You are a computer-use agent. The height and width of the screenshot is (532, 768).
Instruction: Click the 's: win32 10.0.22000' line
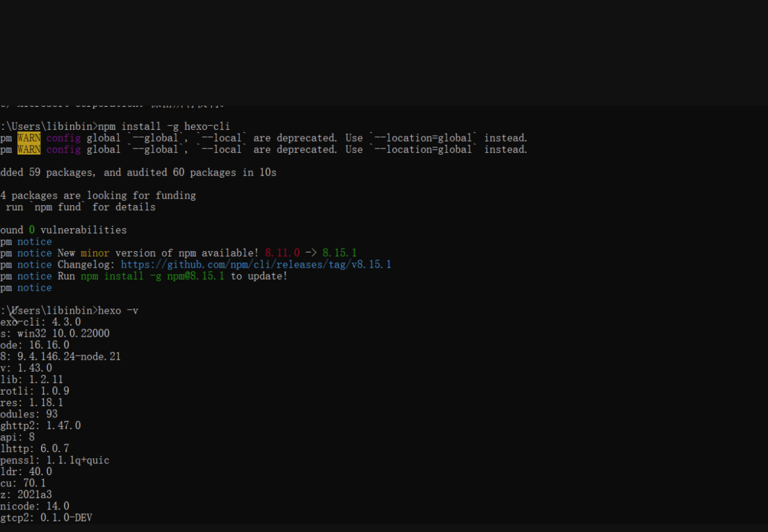coord(55,333)
